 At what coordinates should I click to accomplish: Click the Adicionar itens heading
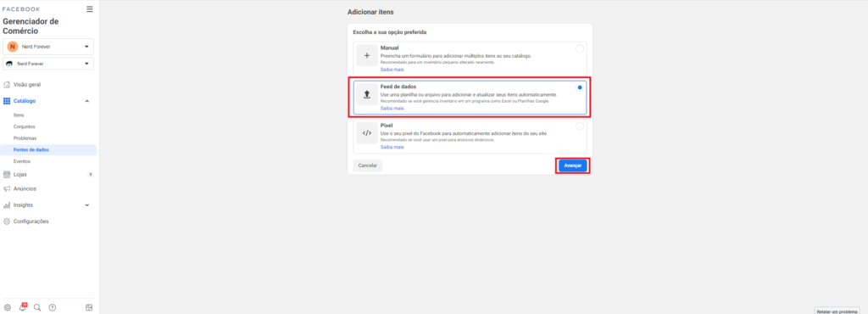(x=370, y=12)
